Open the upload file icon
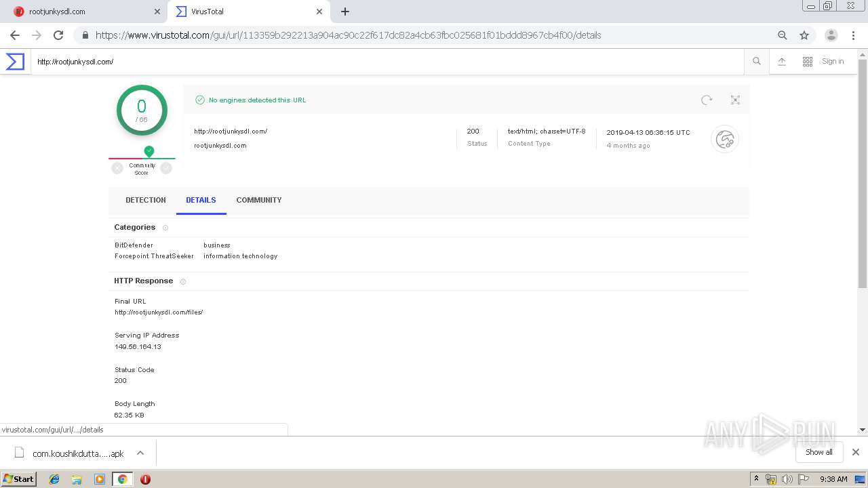868x488 pixels. click(x=782, y=62)
